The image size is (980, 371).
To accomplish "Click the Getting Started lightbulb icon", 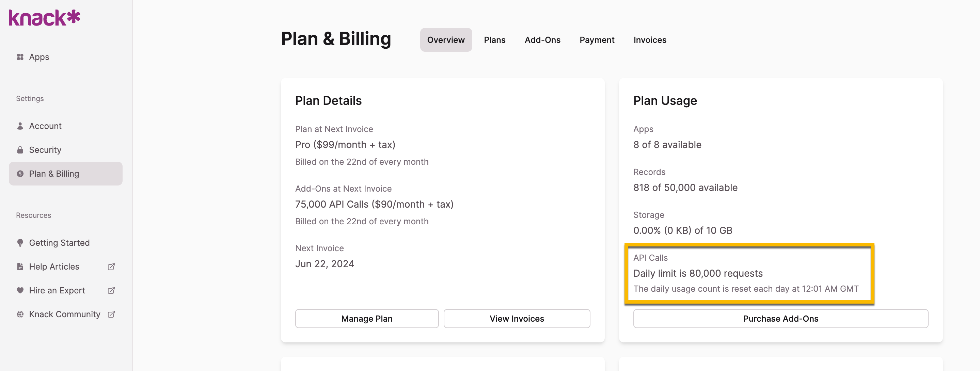I will click(x=20, y=243).
